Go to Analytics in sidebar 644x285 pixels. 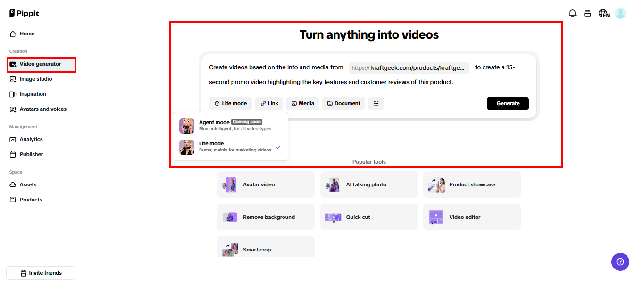pyautogui.click(x=31, y=139)
